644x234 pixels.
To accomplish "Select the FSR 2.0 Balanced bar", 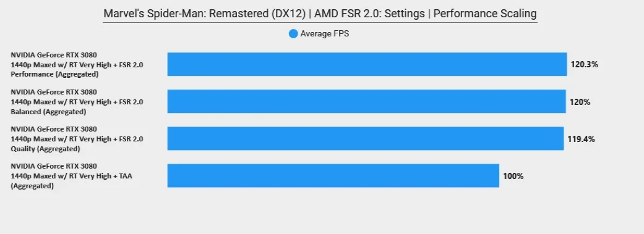I will [366, 101].
